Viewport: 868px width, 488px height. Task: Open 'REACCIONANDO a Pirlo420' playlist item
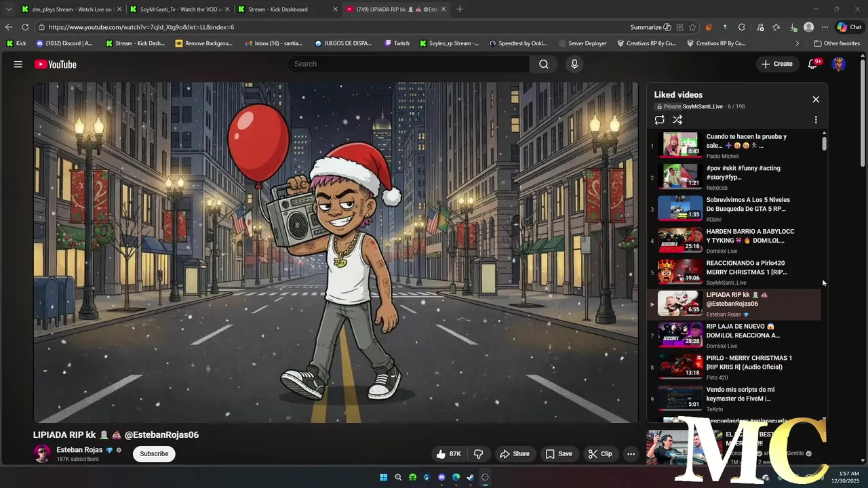734,272
